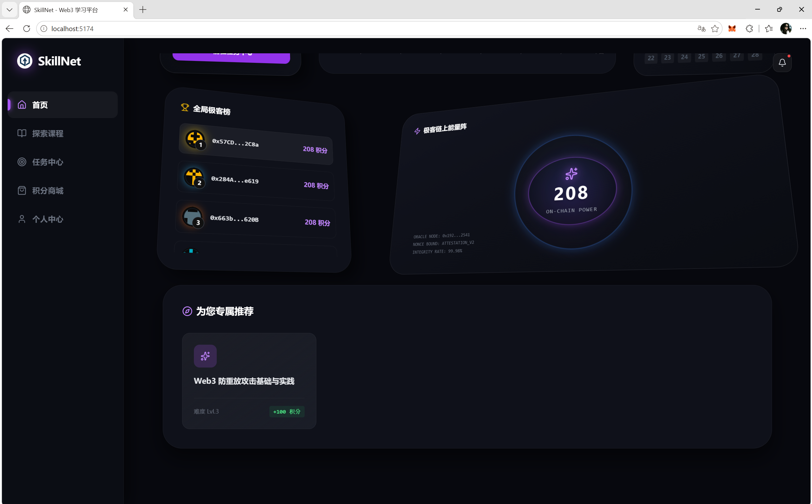Click the +100 积分 badge

pyautogui.click(x=287, y=411)
